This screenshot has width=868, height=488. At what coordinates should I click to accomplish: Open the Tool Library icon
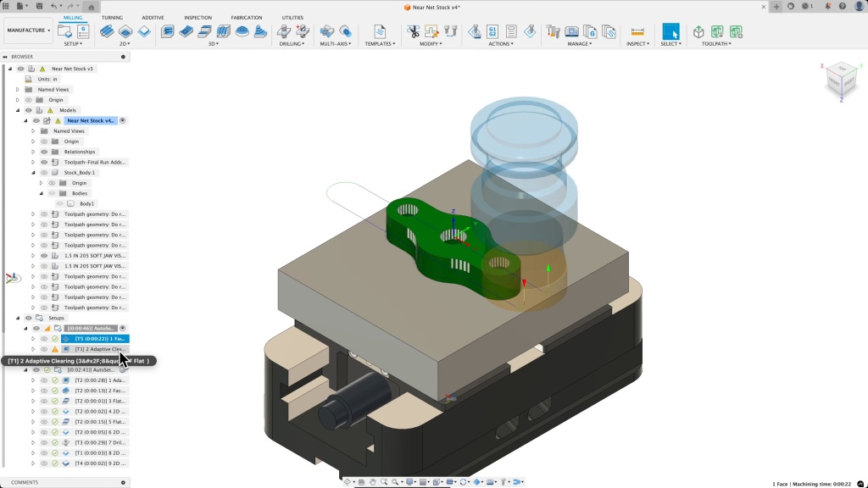click(x=554, y=31)
